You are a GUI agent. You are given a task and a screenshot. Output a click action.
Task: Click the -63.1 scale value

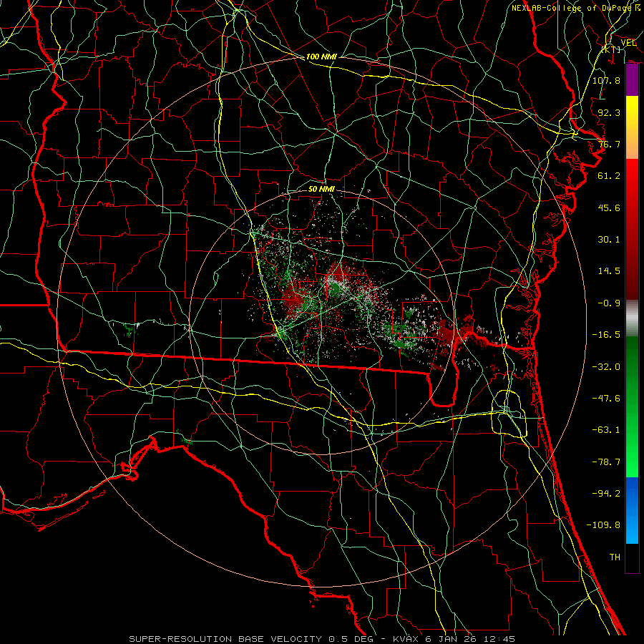(x=606, y=430)
